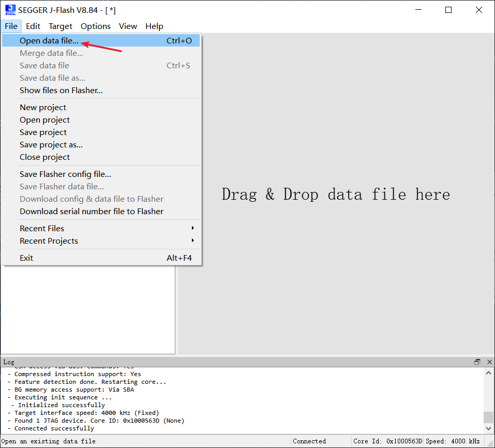Open the Options menu
This screenshot has height=448, width=495.
pos(95,26)
